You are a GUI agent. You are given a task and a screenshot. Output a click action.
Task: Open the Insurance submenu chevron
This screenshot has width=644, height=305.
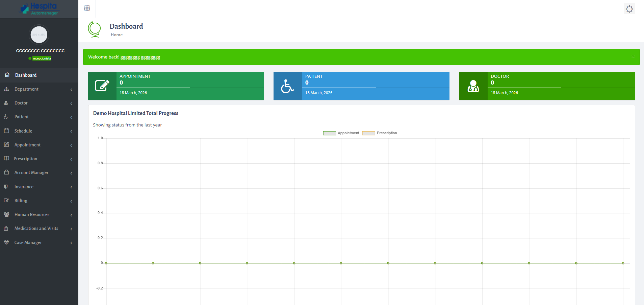(71, 187)
